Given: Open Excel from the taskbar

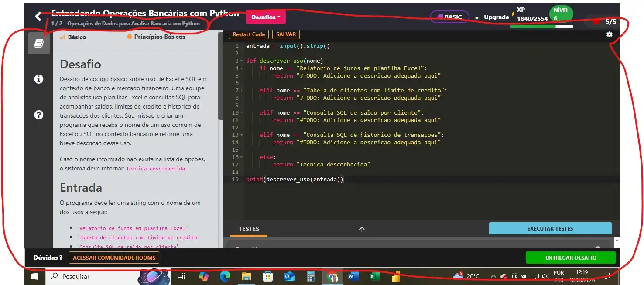Looking at the screenshot, I should [x=374, y=276].
